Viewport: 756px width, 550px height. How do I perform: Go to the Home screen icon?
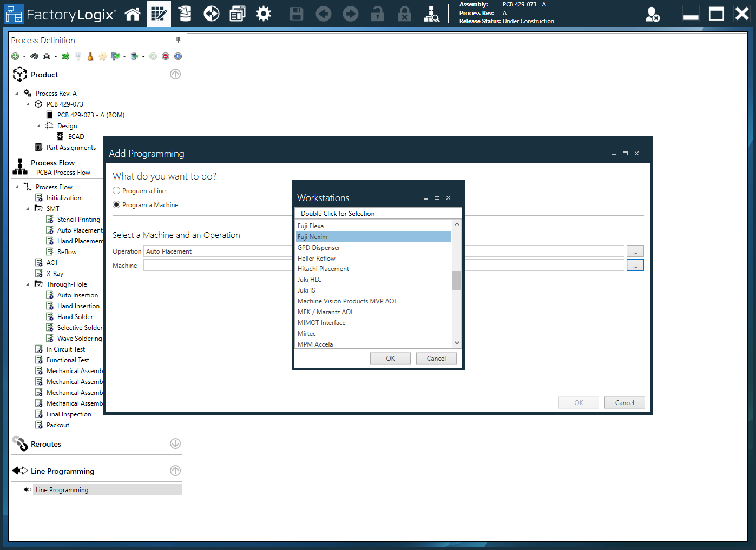coord(133,14)
